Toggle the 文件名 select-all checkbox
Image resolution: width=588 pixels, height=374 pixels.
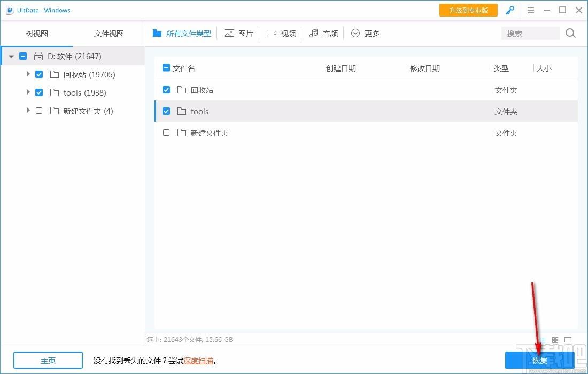pos(166,68)
